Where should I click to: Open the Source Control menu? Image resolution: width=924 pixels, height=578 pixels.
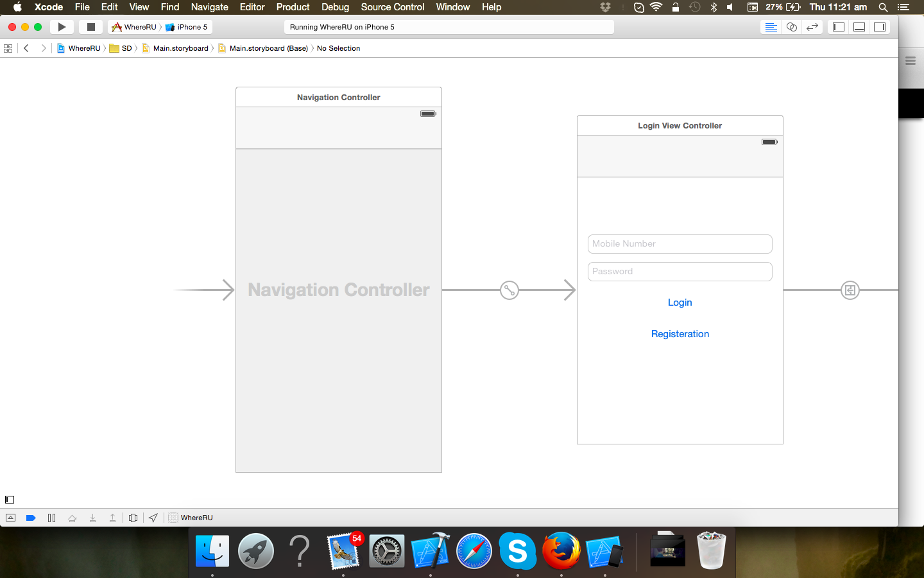pyautogui.click(x=392, y=7)
